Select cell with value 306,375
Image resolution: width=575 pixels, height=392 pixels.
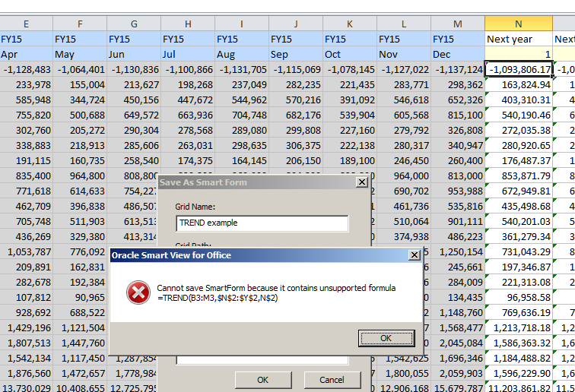click(296, 145)
